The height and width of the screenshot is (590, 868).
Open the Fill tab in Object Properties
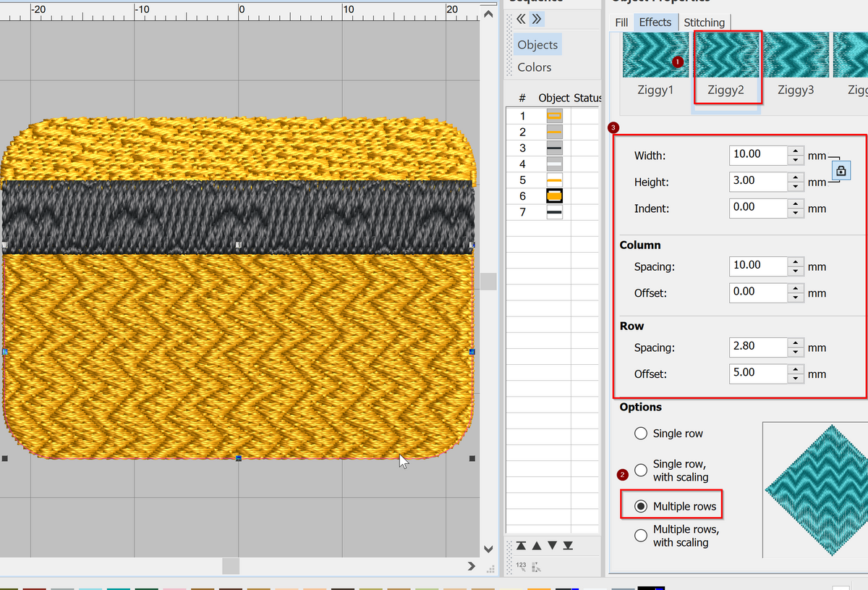coord(621,22)
